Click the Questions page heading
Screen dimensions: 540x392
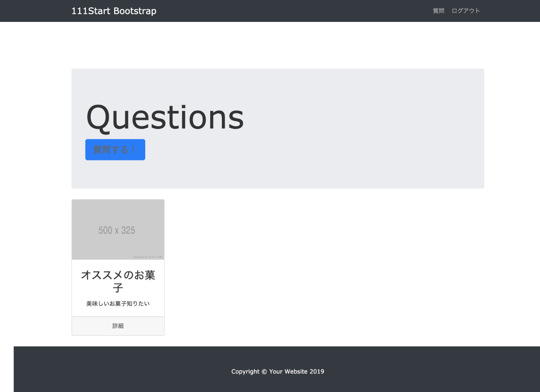[164, 117]
